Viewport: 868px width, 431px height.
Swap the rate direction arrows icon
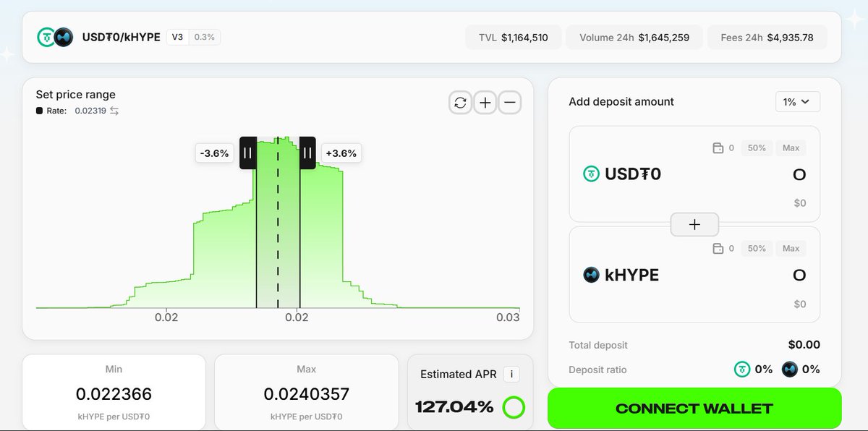114,111
